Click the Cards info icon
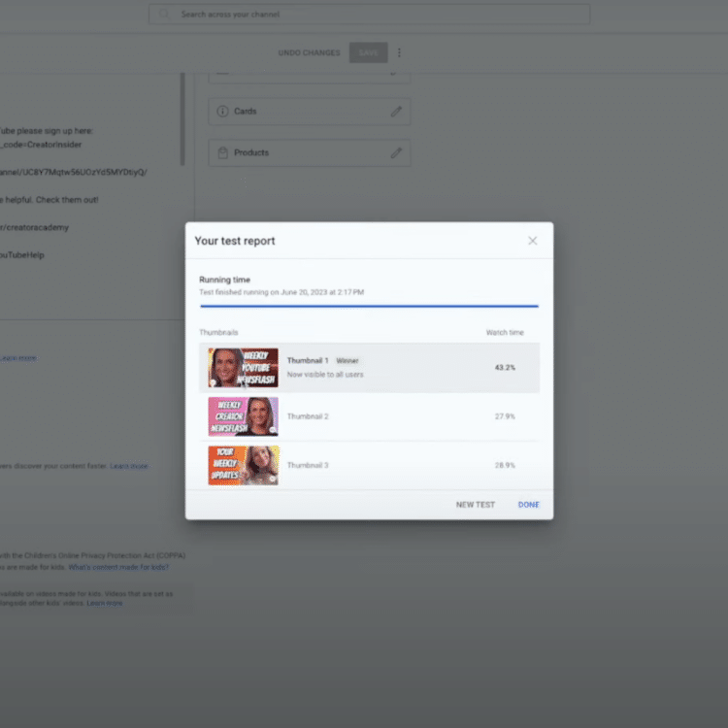Viewport: 728px width, 728px height. tap(222, 112)
